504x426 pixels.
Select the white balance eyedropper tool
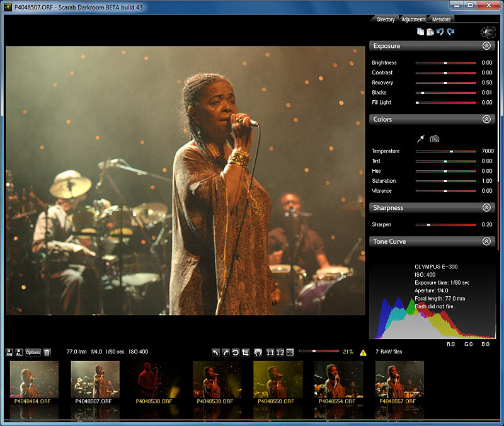point(421,139)
